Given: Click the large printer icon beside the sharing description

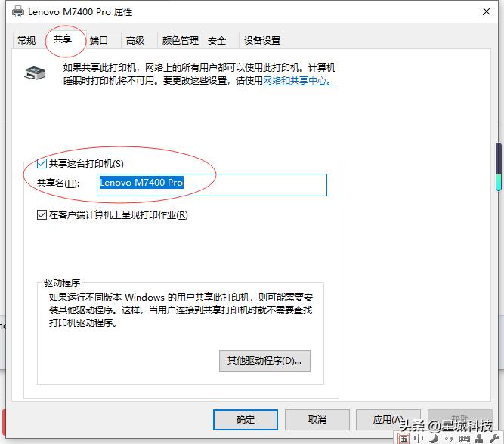Looking at the screenshot, I should point(35,73).
